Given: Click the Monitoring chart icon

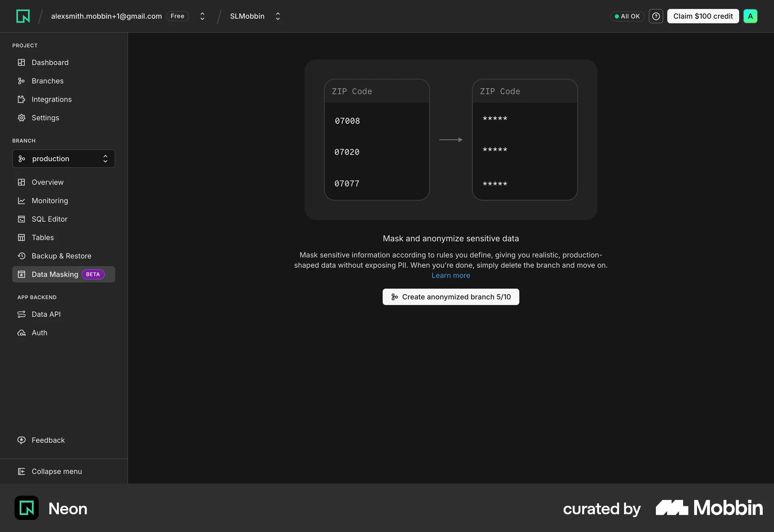Looking at the screenshot, I should pyautogui.click(x=21, y=201).
